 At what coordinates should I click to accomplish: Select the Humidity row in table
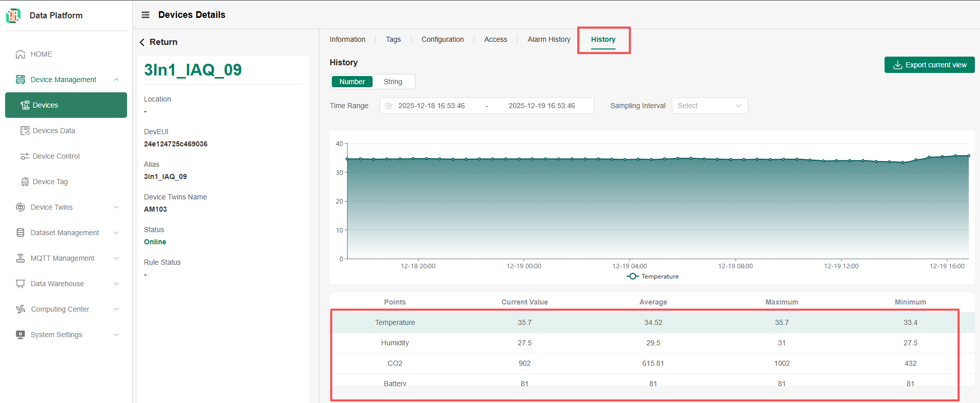coord(395,343)
